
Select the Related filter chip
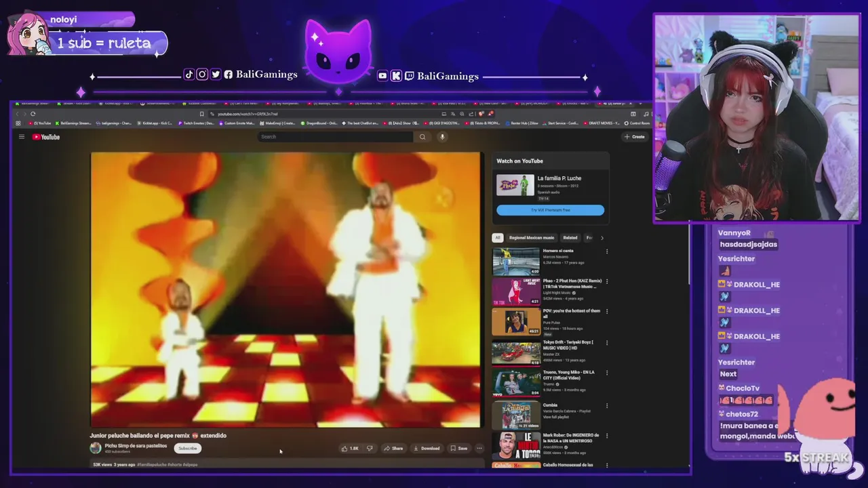(x=570, y=238)
